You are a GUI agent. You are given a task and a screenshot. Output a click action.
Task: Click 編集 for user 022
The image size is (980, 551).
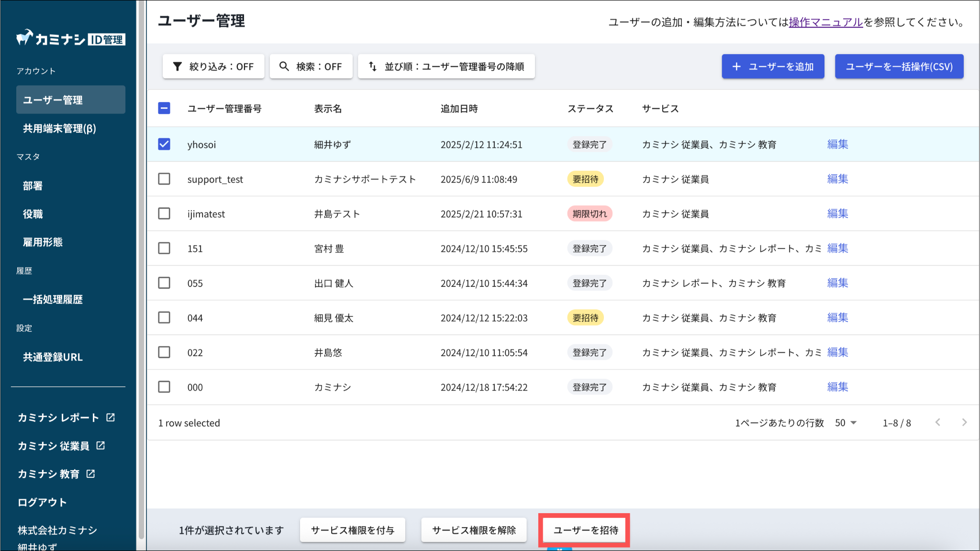coord(838,352)
